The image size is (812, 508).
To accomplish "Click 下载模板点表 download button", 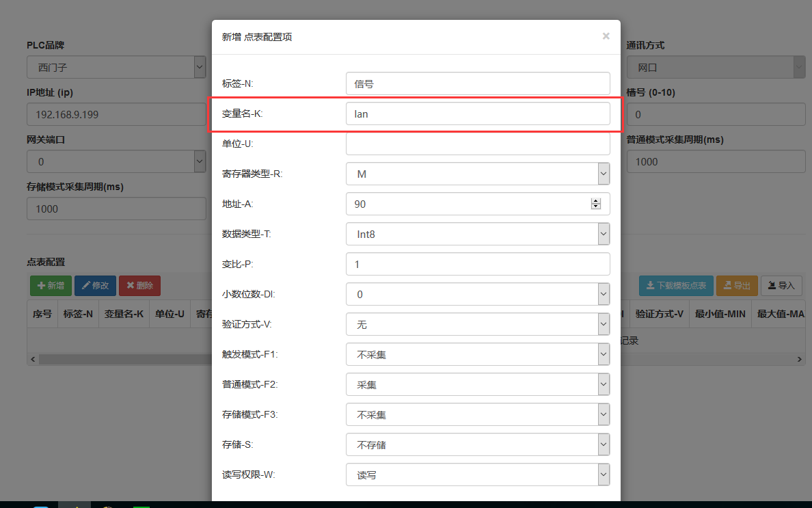I will 676,286.
